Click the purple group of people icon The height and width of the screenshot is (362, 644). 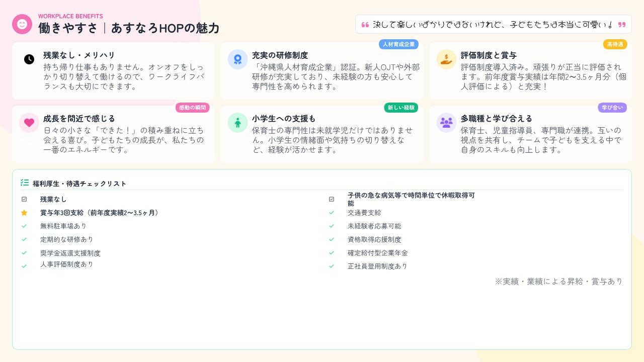[x=446, y=123]
